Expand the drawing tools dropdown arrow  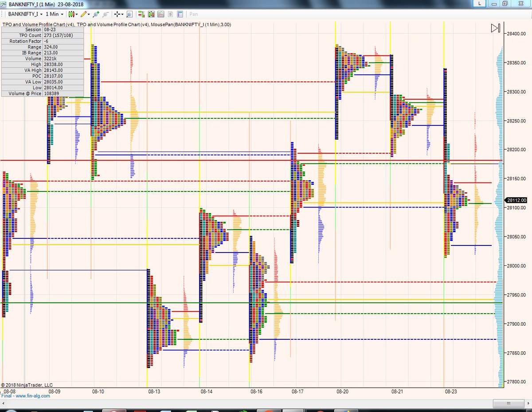[89, 14]
